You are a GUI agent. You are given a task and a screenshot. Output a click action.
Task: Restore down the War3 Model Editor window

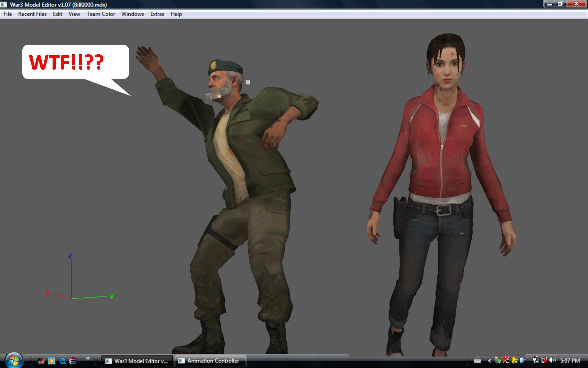[560, 4]
